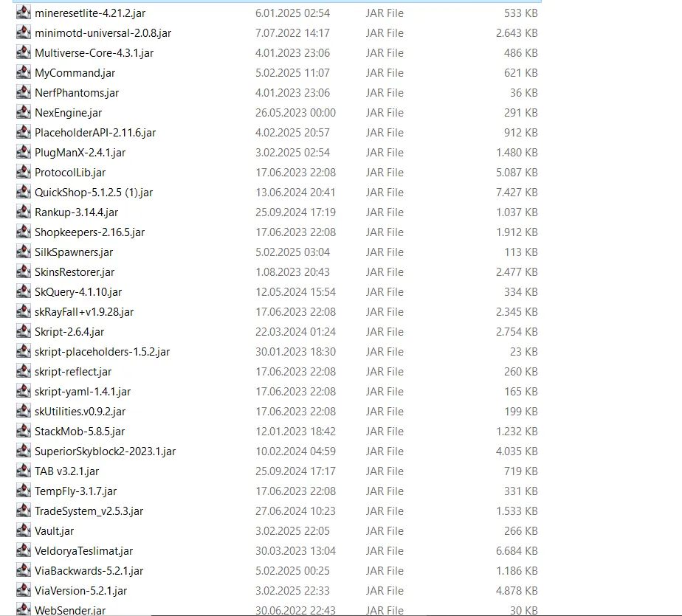Click the file name minimotd-universal-2.0.8.jar

coord(103,33)
